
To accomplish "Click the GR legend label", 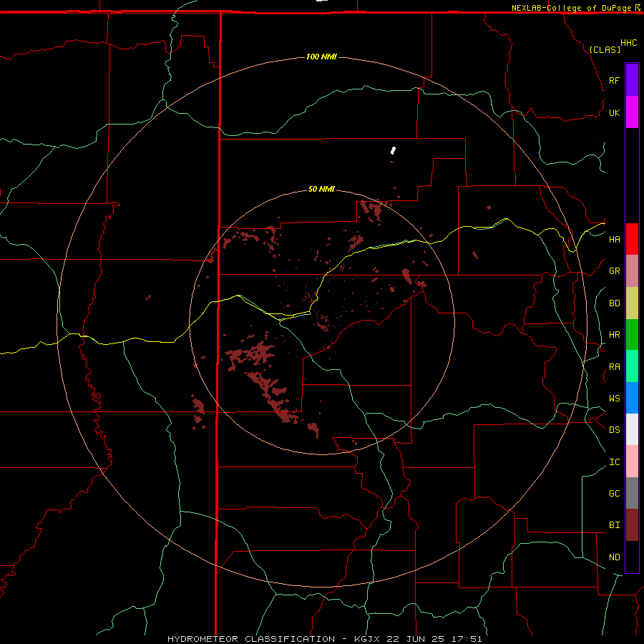I will click(614, 271).
